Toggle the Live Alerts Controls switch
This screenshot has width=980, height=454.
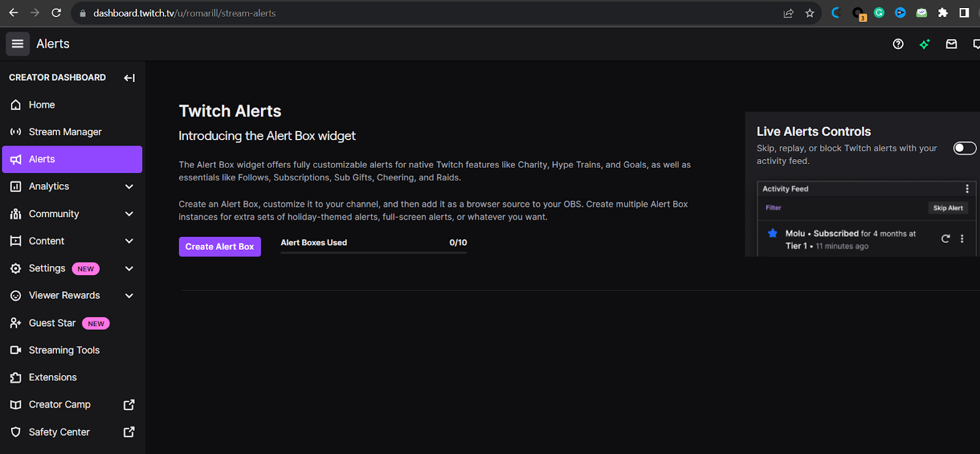click(965, 148)
